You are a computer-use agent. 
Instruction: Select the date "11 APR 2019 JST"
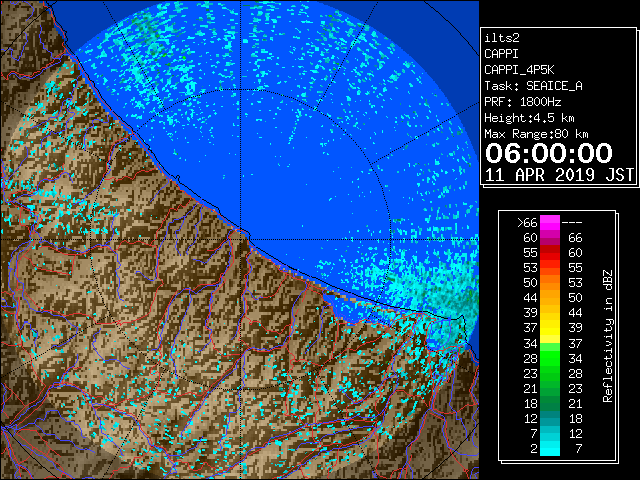[559, 175]
